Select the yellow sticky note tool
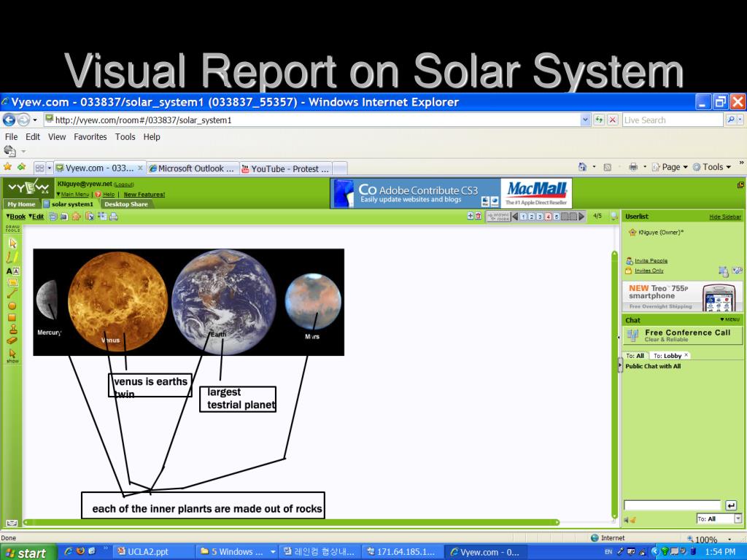 click(12, 282)
